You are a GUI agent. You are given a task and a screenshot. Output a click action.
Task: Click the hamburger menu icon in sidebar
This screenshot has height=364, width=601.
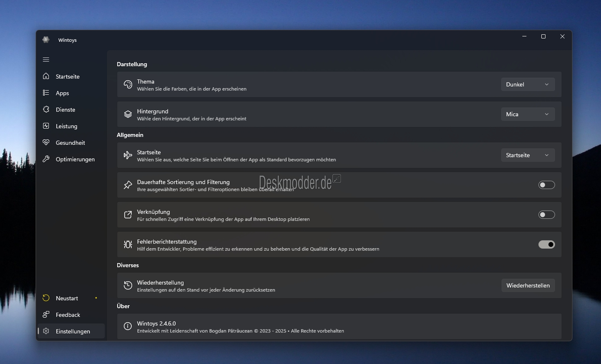46,60
